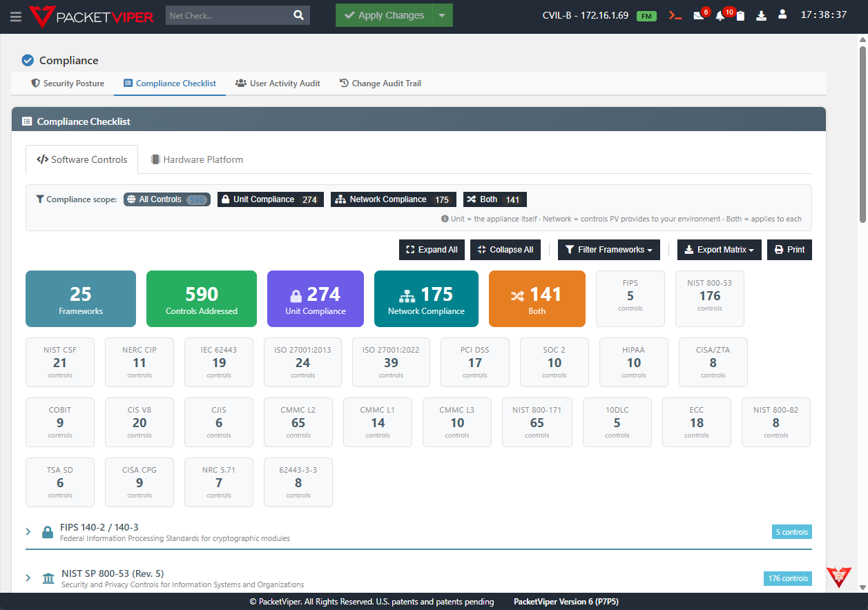The image size is (868, 610).
Task: Click the info icon beside Unit definition
Action: (x=445, y=219)
